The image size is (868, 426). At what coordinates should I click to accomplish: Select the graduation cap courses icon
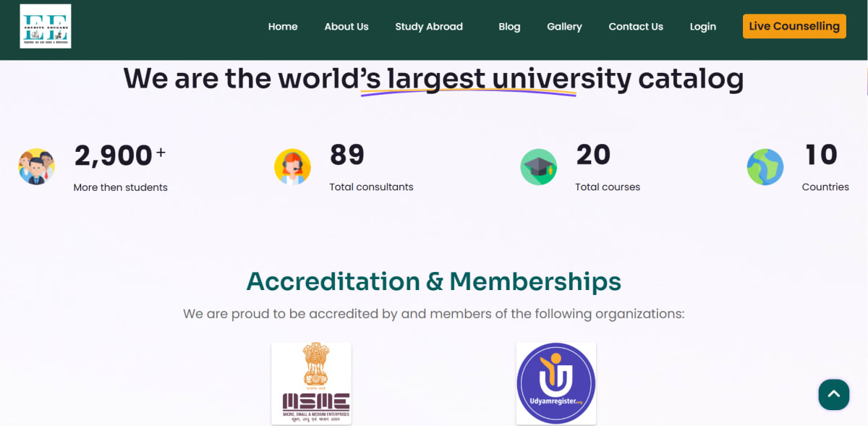(x=538, y=167)
